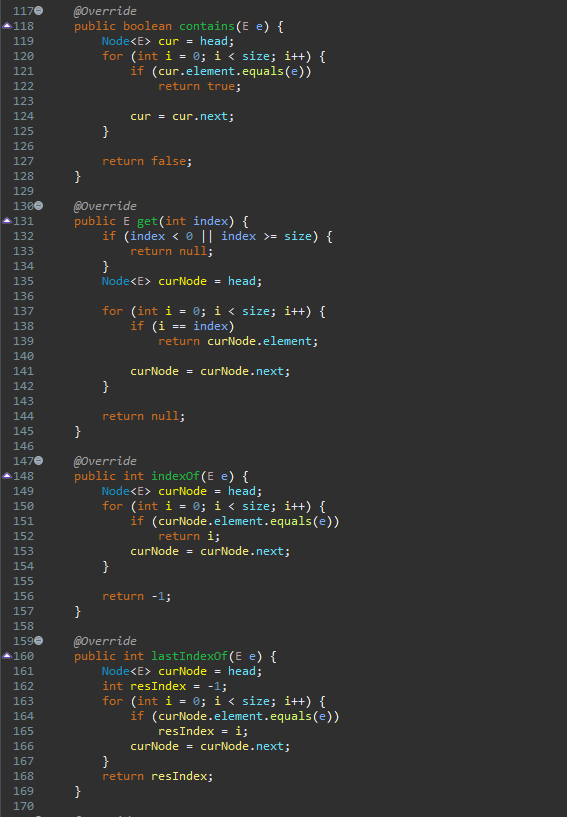Image resolution: width=567 pixels, height=817 pixels.
Task: Click the override marker icon beside line 118
Action: point(7,26)
